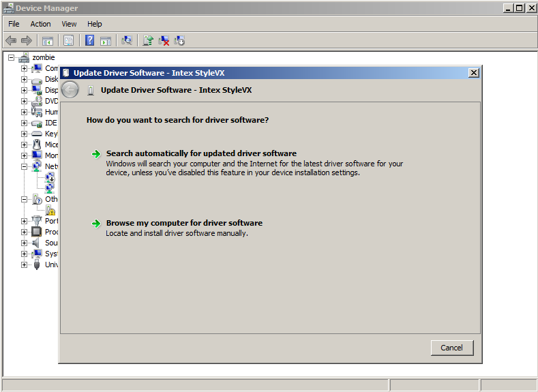Select the Ports category icon
The height and width of the screenshot is (392, 538).
pyautogui.click(x=37, y=221)
